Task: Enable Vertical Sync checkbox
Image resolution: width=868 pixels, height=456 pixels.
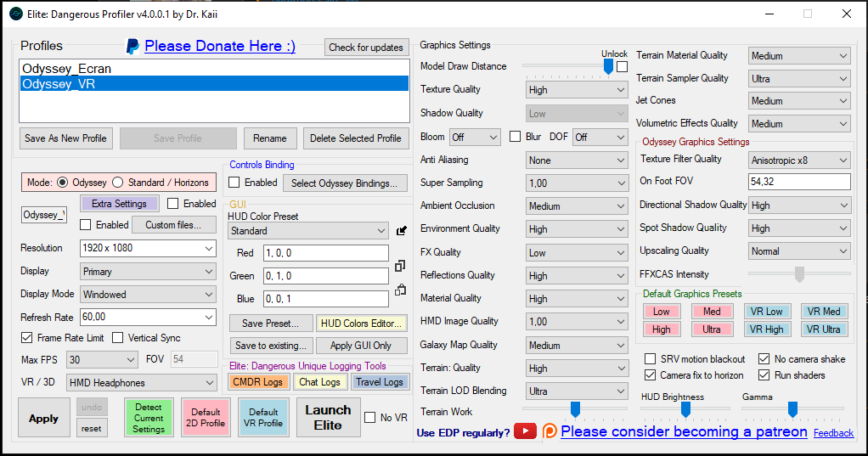Action: click(117, 338)
